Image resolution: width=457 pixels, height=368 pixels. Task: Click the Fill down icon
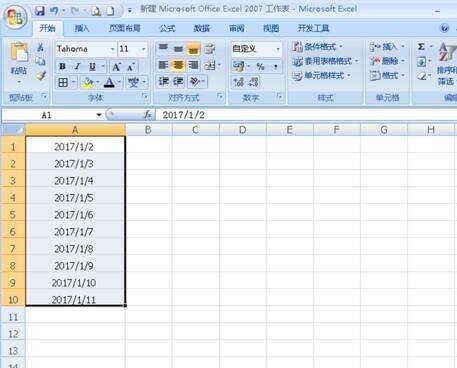pyautogui.click(x=421, y=62)
